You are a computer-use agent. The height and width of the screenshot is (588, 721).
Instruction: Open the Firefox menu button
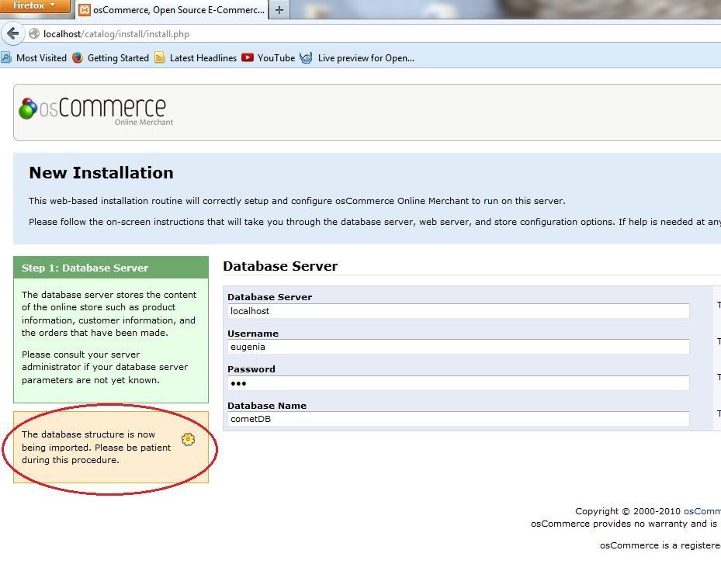point(34,6)
